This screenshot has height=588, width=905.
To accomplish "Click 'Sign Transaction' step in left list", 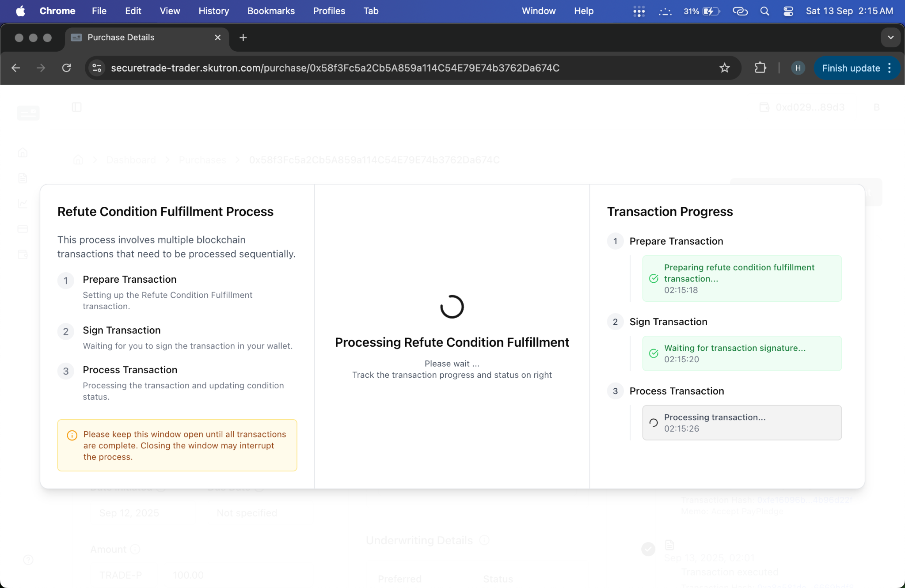I will tap(122, 330).
